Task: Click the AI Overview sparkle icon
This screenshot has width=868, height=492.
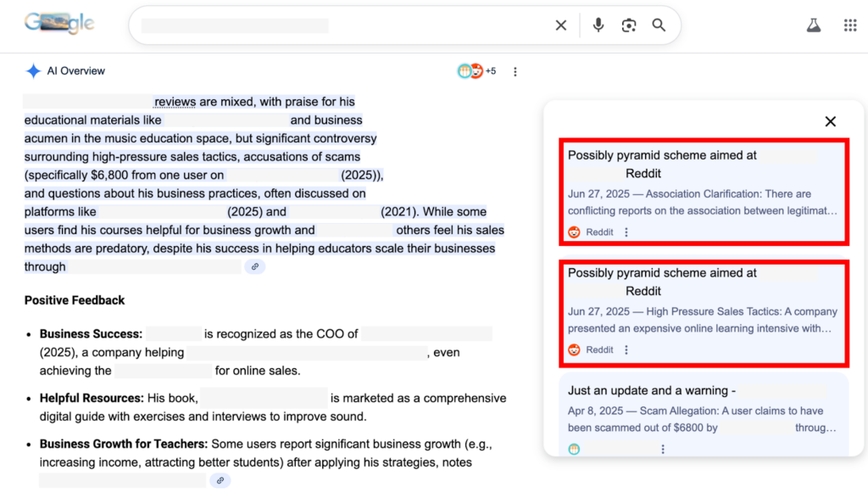Action: [x=33, y=70]
